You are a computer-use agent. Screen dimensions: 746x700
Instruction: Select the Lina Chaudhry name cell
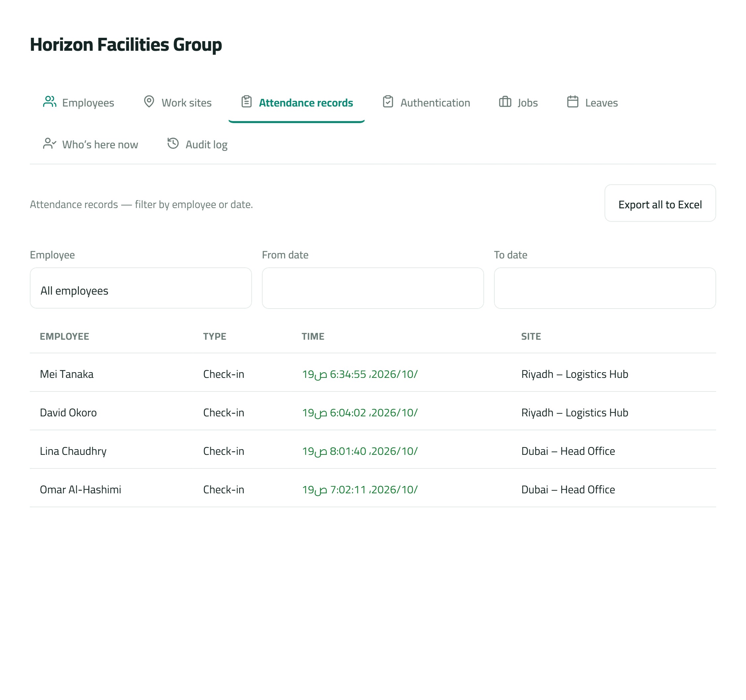coord(73,451)
